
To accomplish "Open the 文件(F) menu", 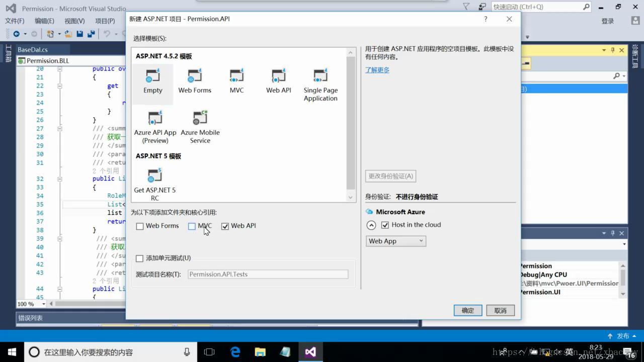I will point(15,21).
